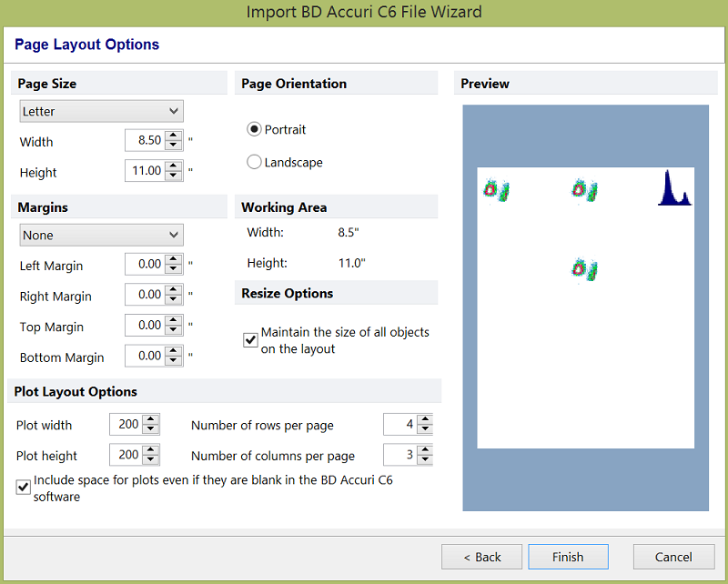Increase the Number of columns per page
728x584 pixels.
(x=425, y=450)
